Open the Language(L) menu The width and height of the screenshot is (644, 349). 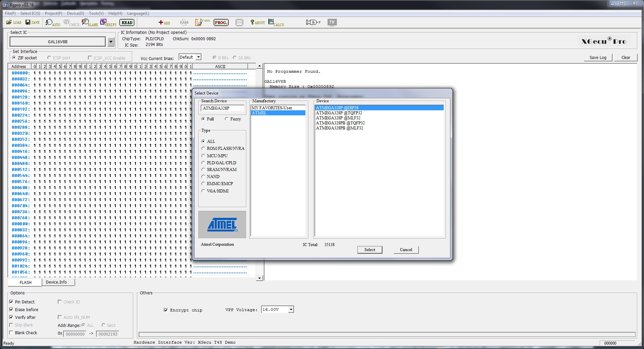coord(138,13)
